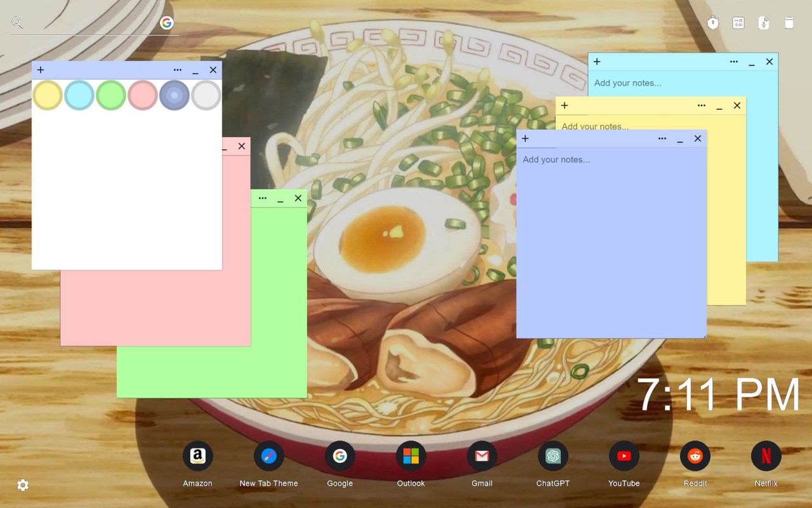Open the yellow note's three-dot menu
This screenshot has height=508, width=812.
pos(702,105)
